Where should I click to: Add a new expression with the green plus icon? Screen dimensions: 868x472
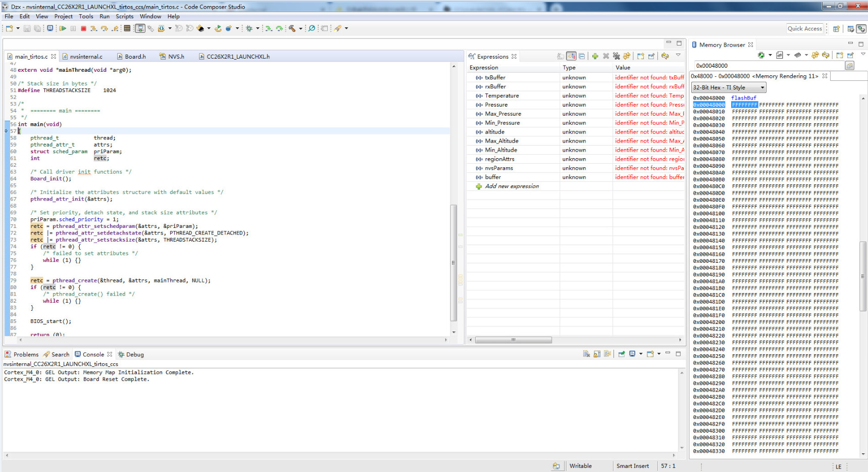click(x=595, y=56)
